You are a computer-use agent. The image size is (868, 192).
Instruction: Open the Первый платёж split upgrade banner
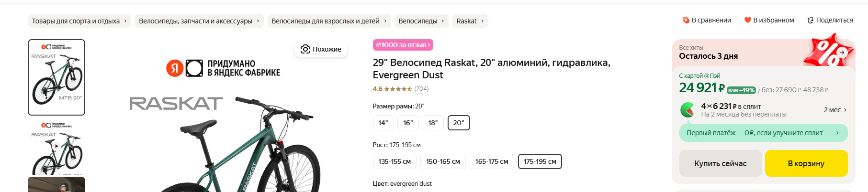(763, 133)
